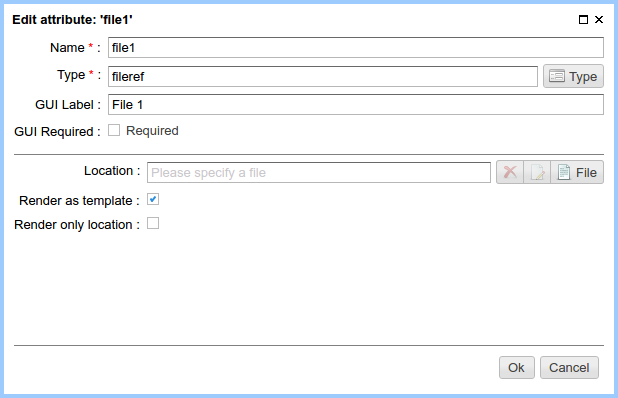Dismiss the dialog with Cancel
This screenshot has height=398, width=618.
pyautogui.click(x=569, y=368)
